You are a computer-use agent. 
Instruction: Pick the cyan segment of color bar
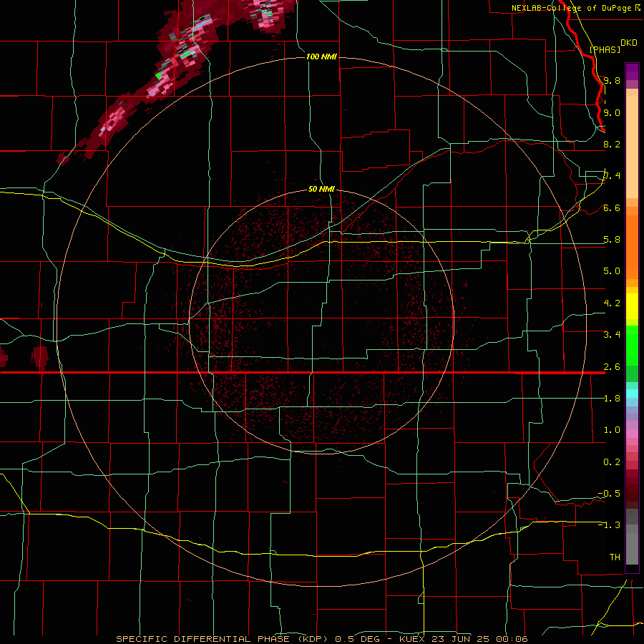pyautogui.click(x=632, y=394)
